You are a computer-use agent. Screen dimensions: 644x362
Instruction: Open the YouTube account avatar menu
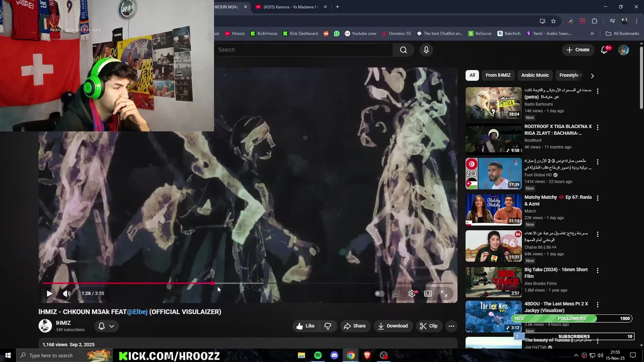[623, 50]
